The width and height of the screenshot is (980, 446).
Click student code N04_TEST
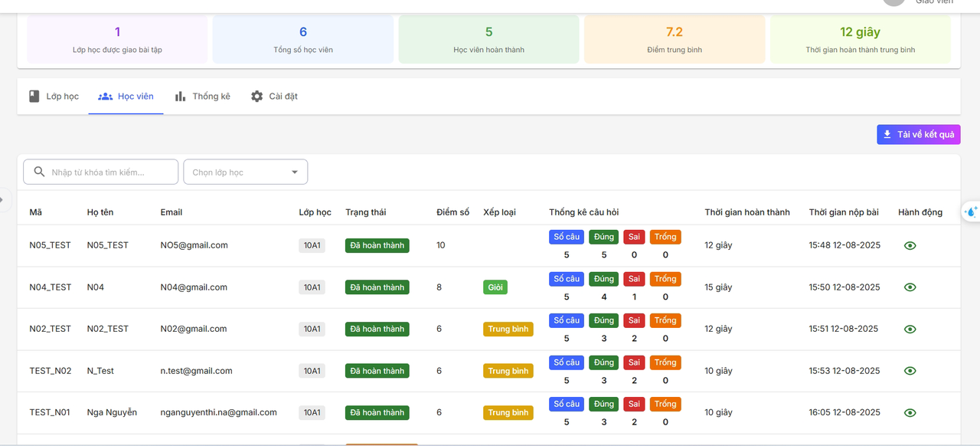tap(51, 287)
